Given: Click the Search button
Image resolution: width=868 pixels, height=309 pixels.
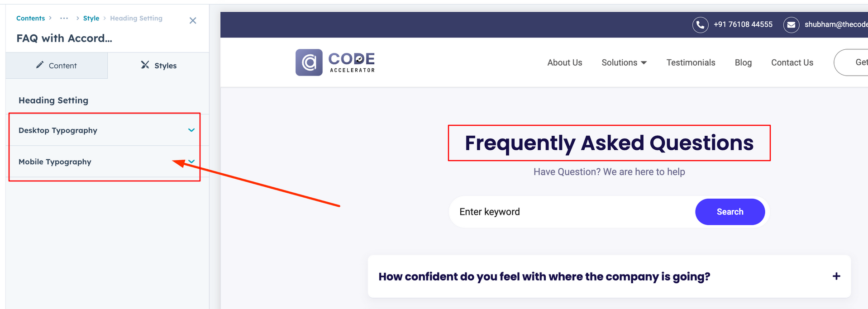Looking at the screenshot, I should pos(730,211).
